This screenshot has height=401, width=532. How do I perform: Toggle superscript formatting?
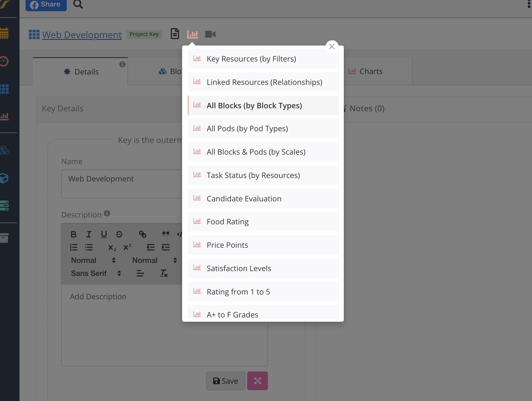[127, 247]
